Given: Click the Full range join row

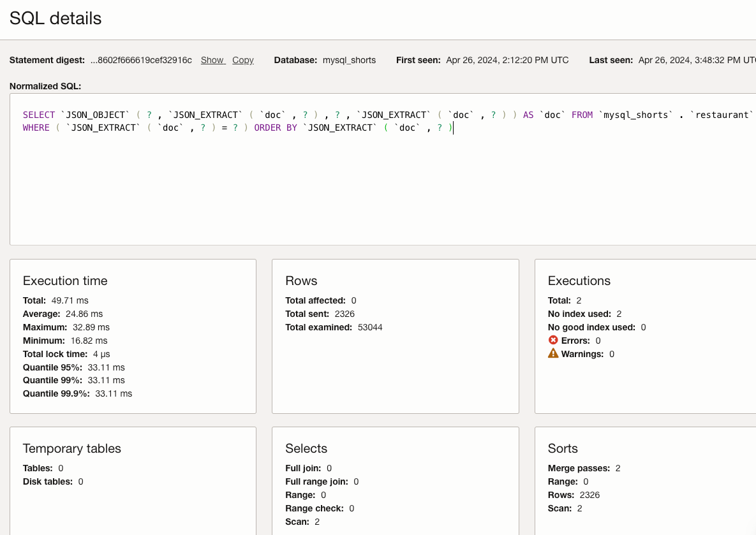Looking at the screenshot, I should coord(322,481).
